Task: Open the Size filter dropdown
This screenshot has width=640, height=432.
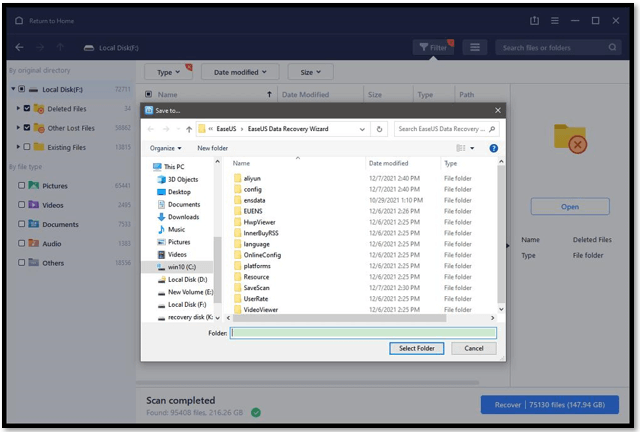Action: pos(311,72)
